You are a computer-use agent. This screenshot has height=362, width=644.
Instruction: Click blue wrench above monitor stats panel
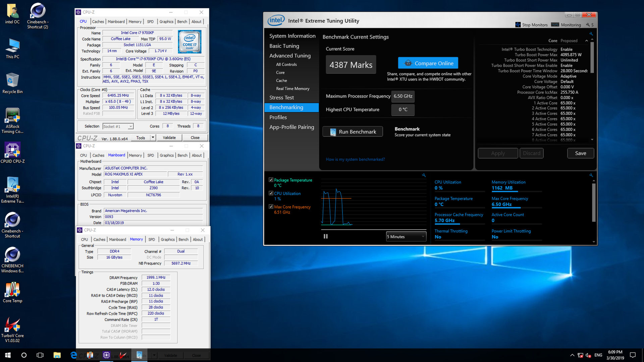tap(591, 175)
